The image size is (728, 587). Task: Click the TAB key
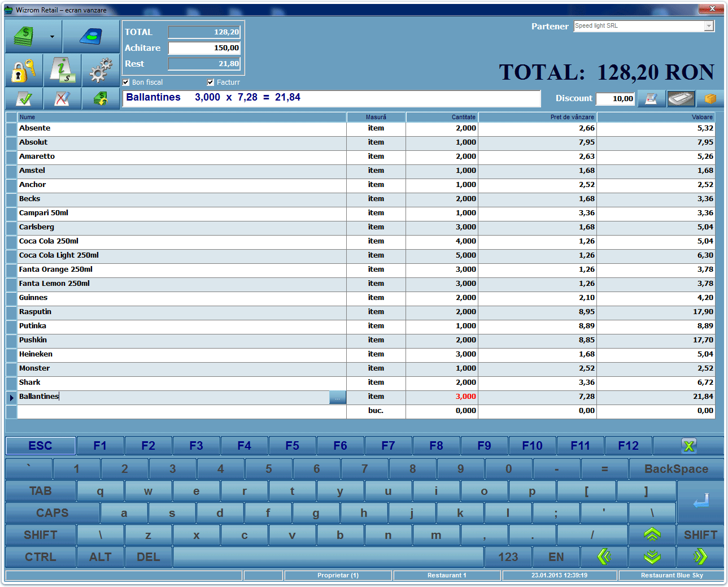41,491
